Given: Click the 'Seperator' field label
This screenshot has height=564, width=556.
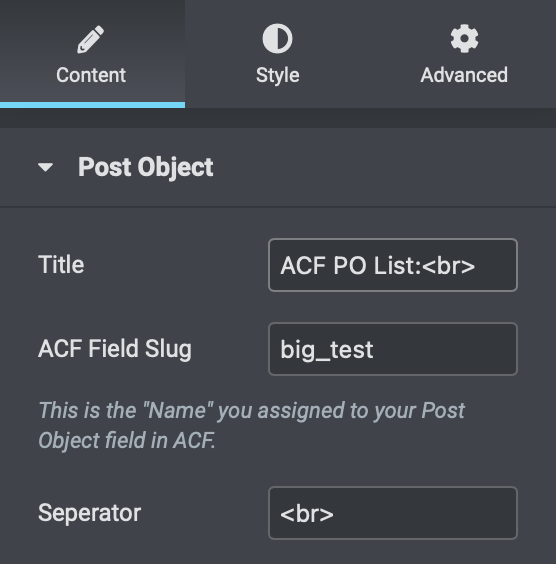Looking at the screenshot, I should click(90, 513).
